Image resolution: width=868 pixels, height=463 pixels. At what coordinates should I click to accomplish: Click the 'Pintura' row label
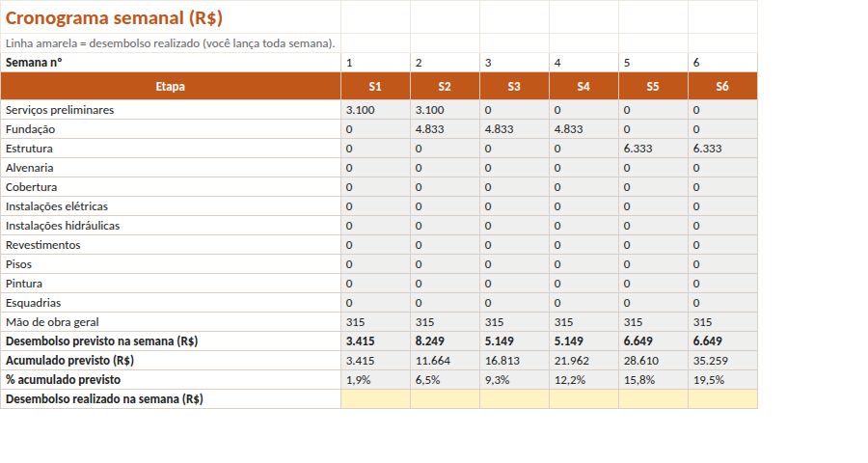[x=171, y=284]
